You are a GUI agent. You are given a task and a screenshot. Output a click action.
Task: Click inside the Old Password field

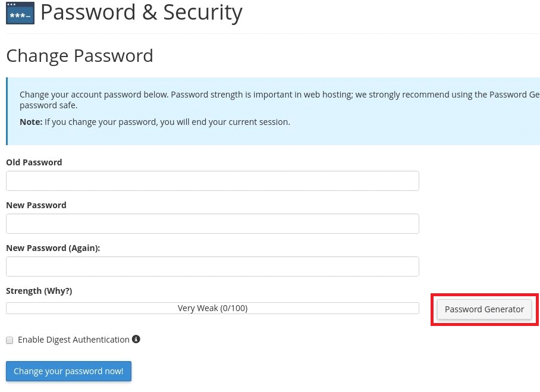point(212,180)
